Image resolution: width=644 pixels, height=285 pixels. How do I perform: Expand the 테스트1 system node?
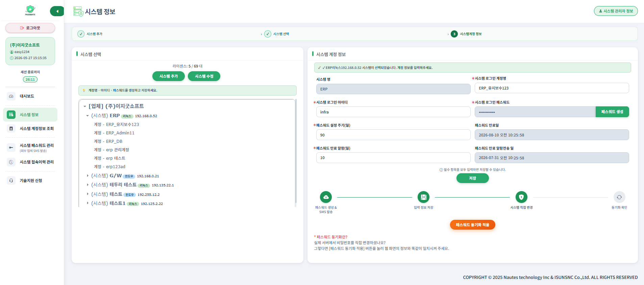coord(88,203)
